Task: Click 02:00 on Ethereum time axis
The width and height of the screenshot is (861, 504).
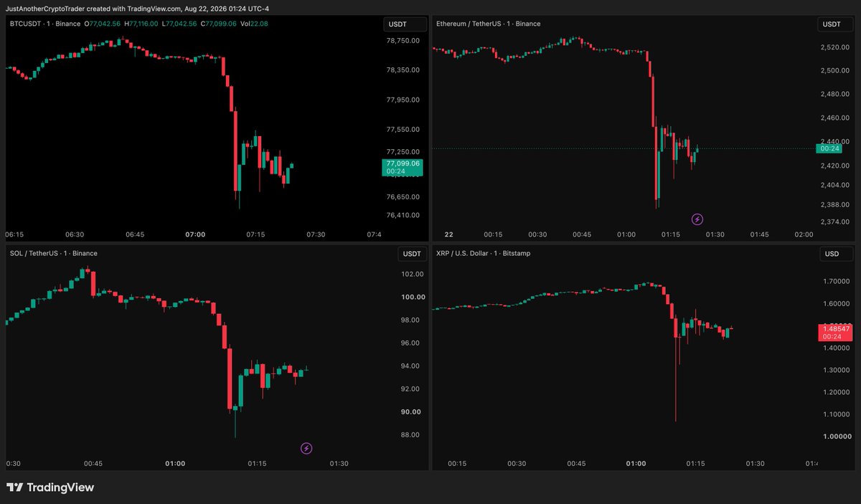Action: [x=804, y=234]
